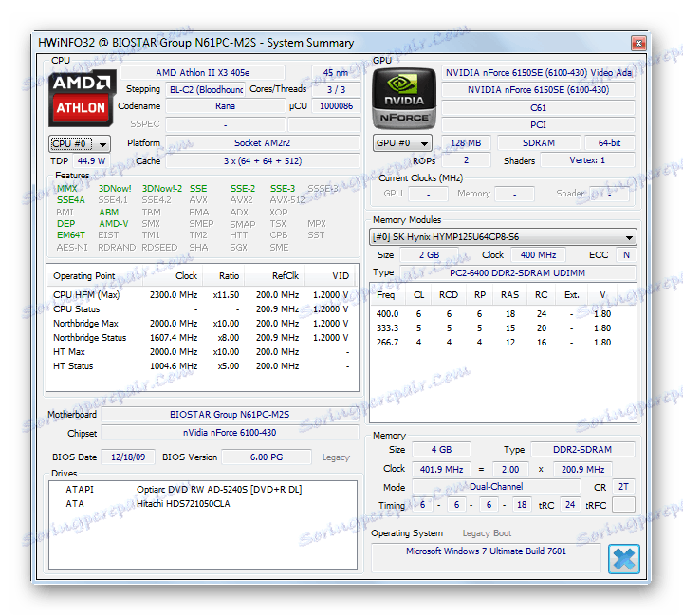Click the DDR2-SDRAM memory type field
Screen dimensions: 683x616
click(x=582, y=450)
